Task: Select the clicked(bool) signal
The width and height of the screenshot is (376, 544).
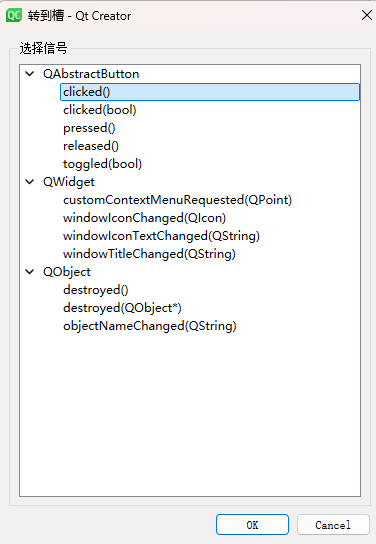Action: [x=100, y=110]
